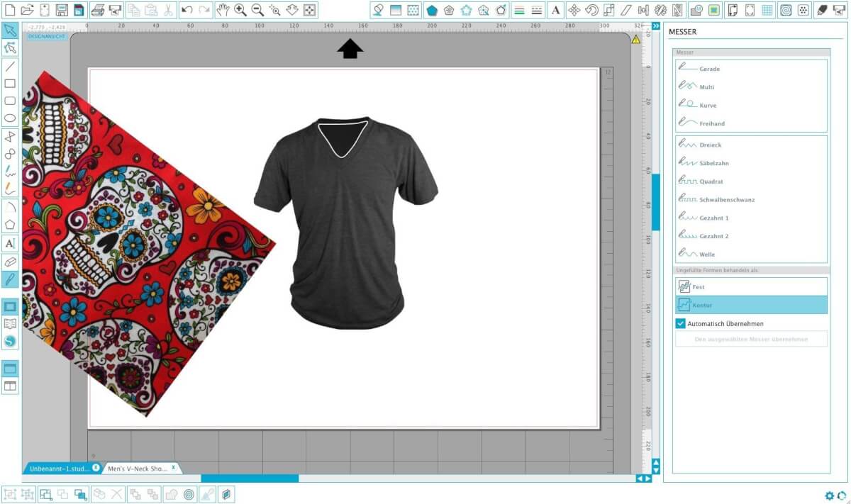Pick the Eraser tool in left toolbar
The height and width of the screenshot is (504, 851).
[x=10, y=262]
